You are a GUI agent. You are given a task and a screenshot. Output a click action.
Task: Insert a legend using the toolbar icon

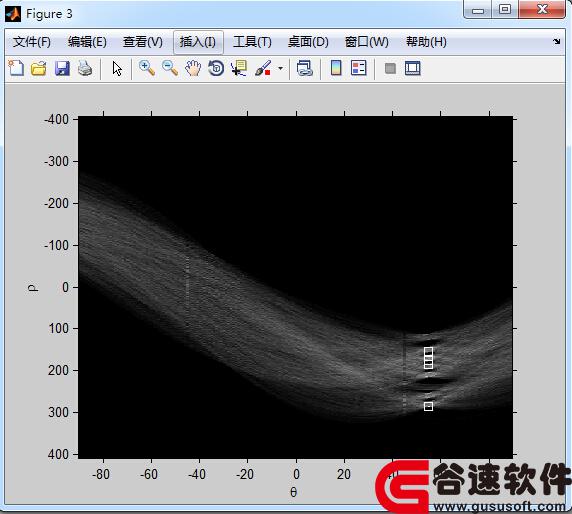click(359, 68)
